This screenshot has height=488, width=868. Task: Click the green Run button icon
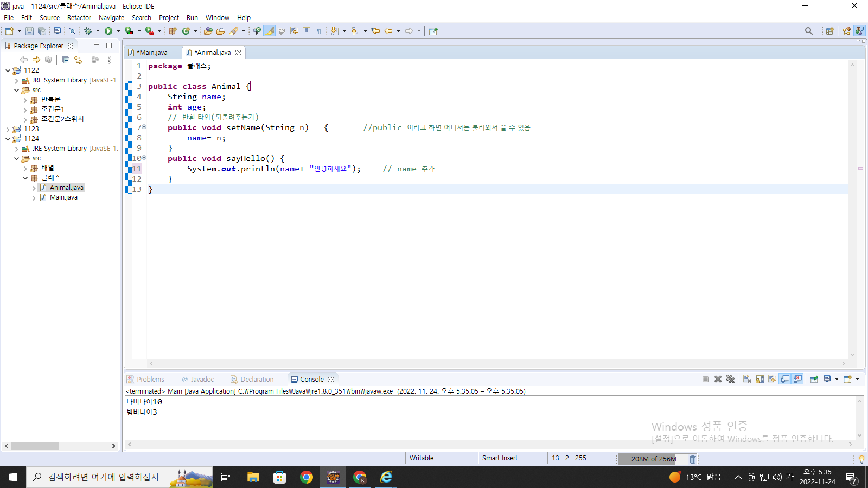coord(108,31)
